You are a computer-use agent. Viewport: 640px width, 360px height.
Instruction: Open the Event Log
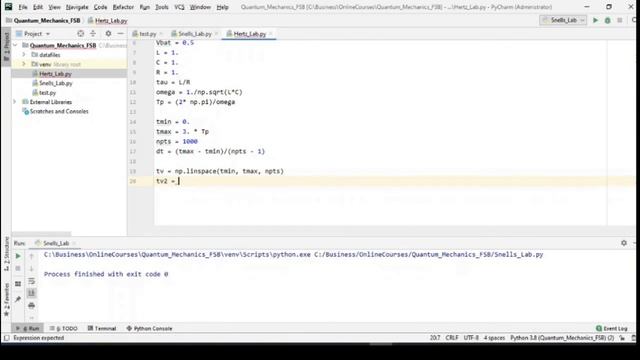tap(611, 328)
